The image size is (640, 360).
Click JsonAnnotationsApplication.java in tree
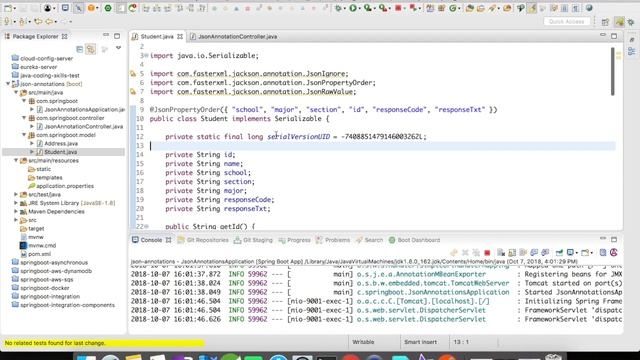84,109
